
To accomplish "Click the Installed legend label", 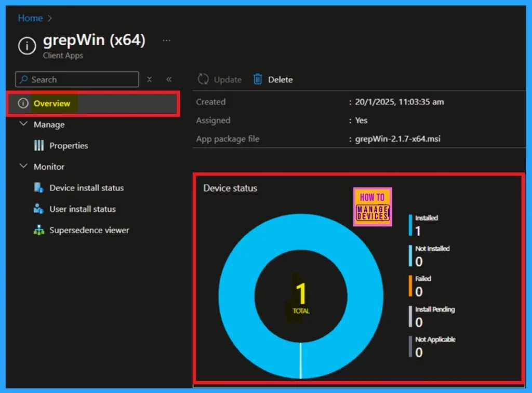I will click(x=427, y=218).
